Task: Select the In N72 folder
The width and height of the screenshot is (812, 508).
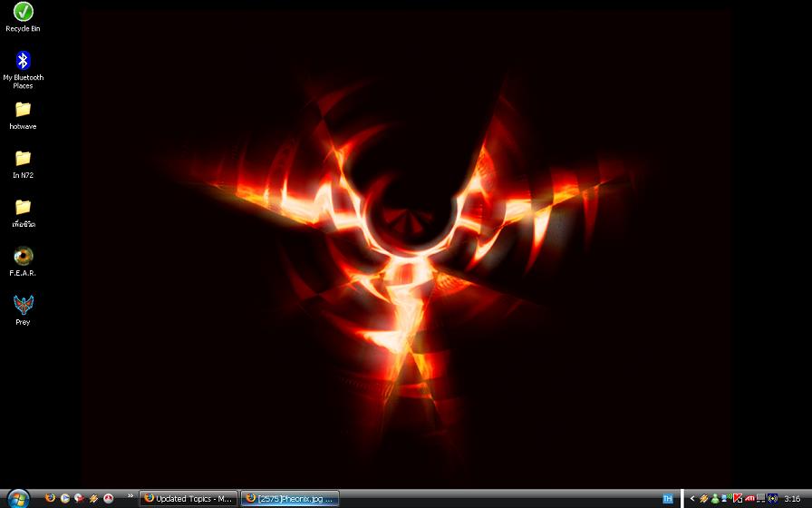Action: 23,164
